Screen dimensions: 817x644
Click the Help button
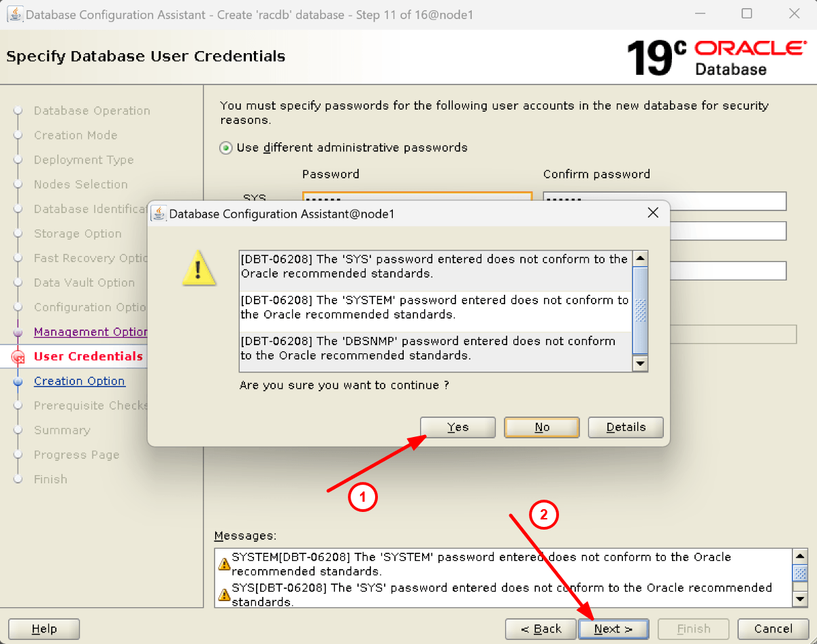(43, 628)
